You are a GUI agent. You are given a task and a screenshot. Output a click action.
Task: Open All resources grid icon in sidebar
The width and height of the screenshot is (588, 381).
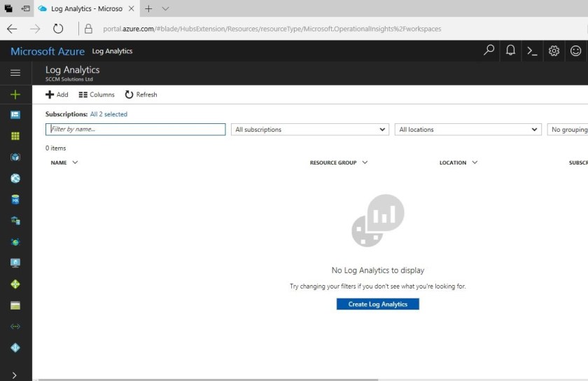tap(15, 136)
